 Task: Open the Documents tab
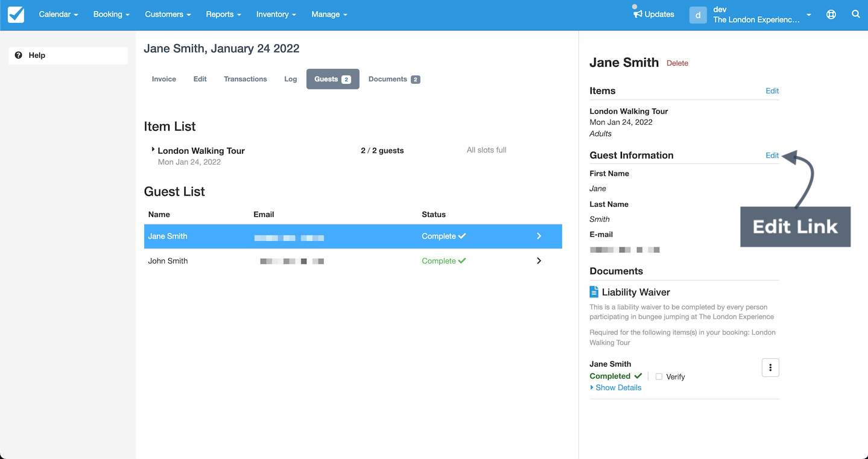click(x=394, y=79)
